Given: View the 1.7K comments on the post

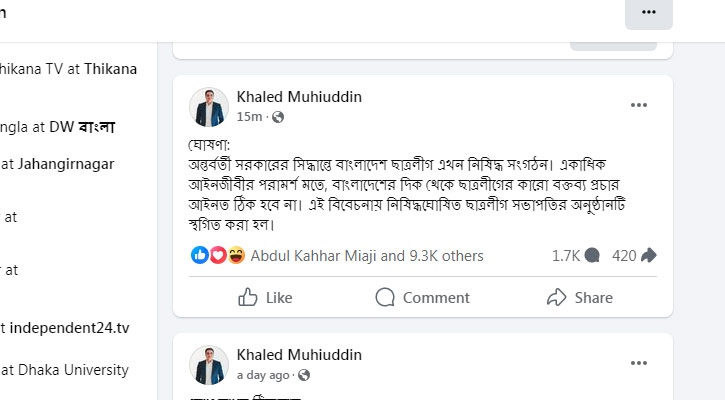Looking at the screenshot, I should [x=575, y=255].
